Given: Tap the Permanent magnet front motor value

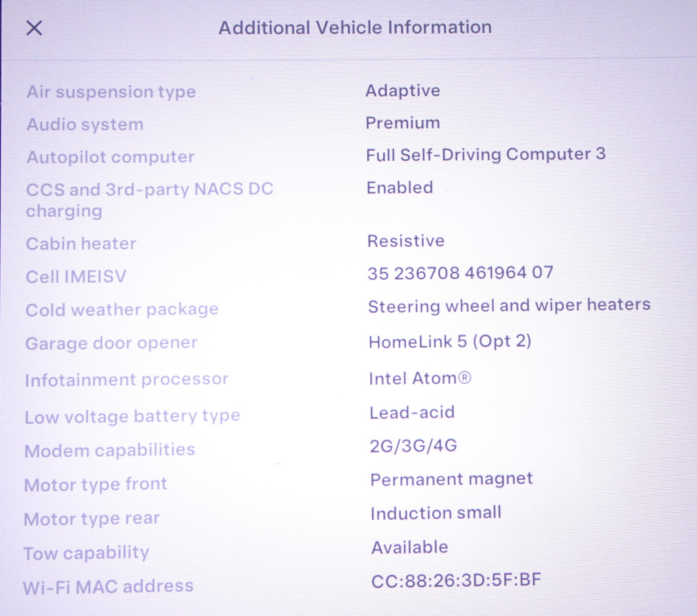Looking at the screenshot, I should click(x=452, y=480).
